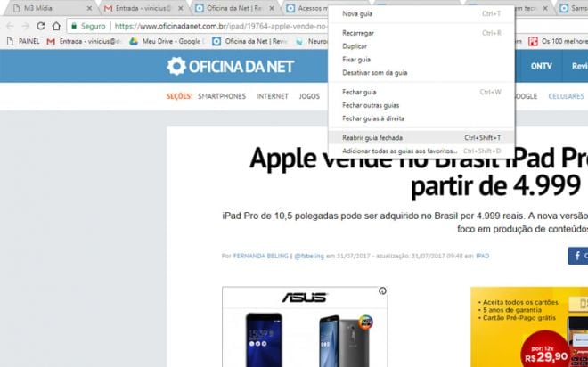
Task: Select Fechar guia menu entry
Action: click(421, 92)
